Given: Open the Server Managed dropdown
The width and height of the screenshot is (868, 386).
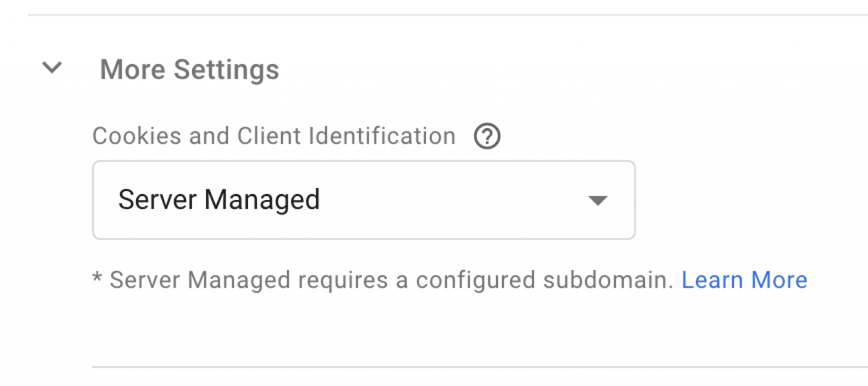Looking at the screenshot, I should click(x=363, y=200).
